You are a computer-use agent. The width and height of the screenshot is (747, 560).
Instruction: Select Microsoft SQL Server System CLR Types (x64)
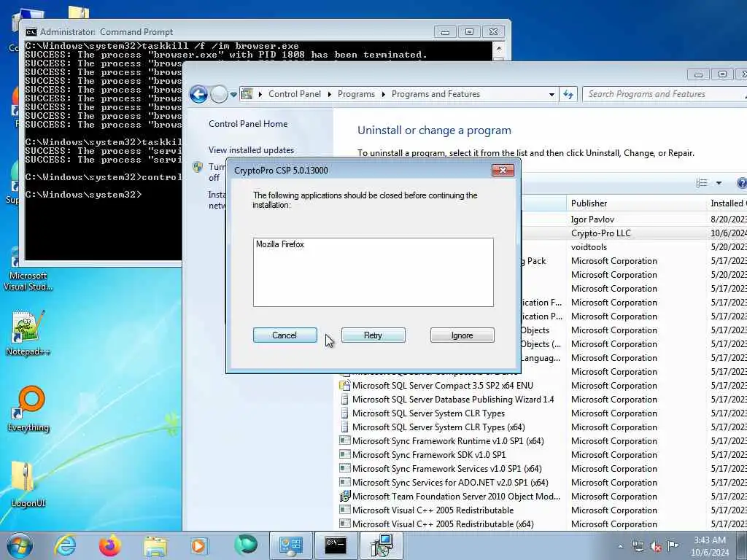point(438,427)
